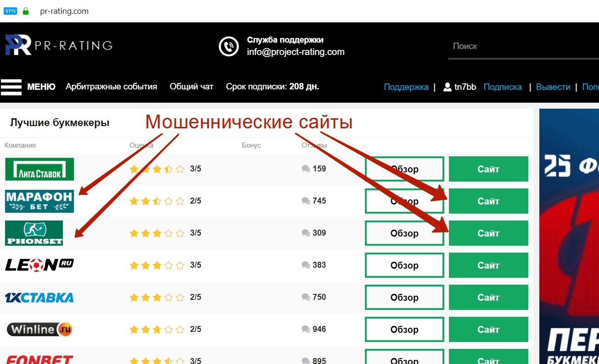The width and height of the screenshot is (599, 364).
Task: Click the Лучшие букмекеры heading
Action: coord(60,123)
